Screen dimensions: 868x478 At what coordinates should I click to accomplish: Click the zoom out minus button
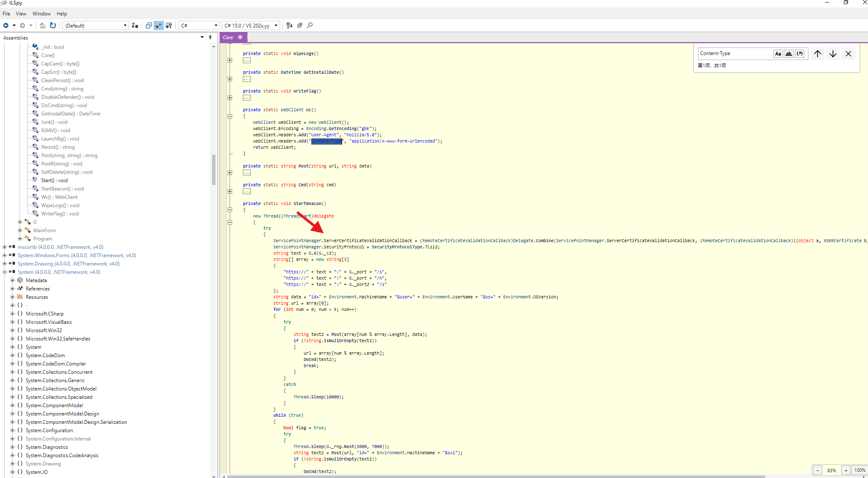[818, 470]
